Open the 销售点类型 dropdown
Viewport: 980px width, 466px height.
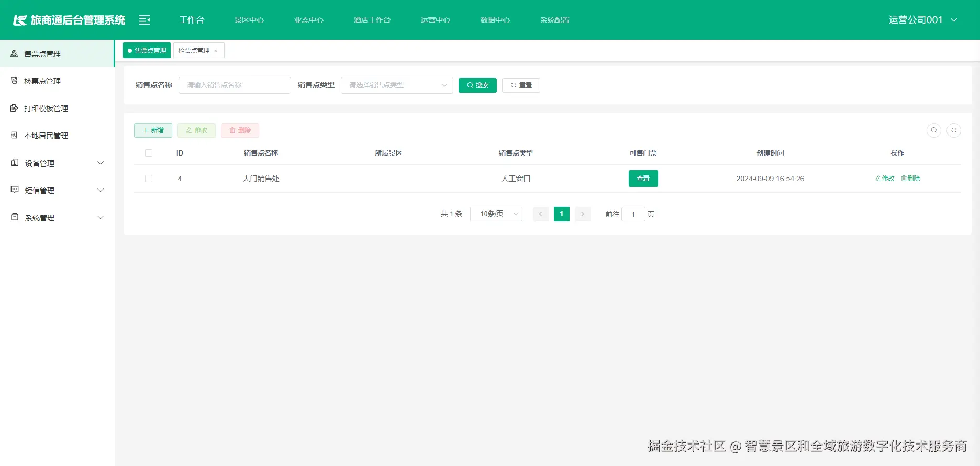tap(397, 85)
